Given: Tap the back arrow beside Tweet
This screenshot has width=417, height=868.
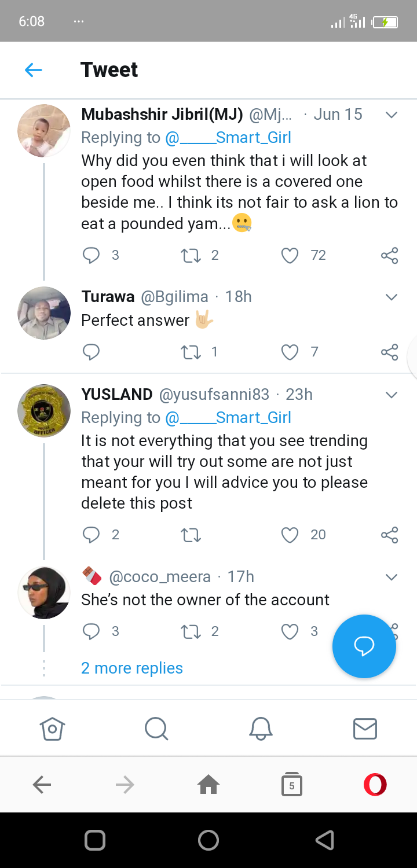Looking at the screenshot, I should coord(34,70).
